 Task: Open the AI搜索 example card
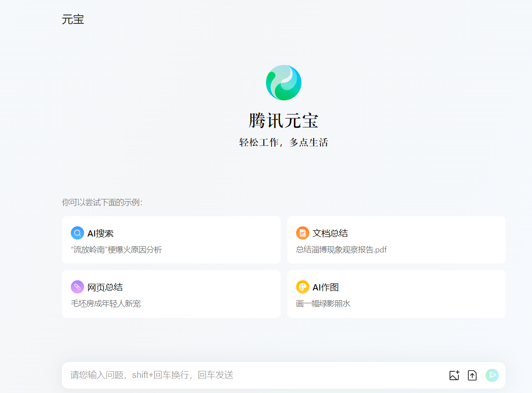click(171, 240)
